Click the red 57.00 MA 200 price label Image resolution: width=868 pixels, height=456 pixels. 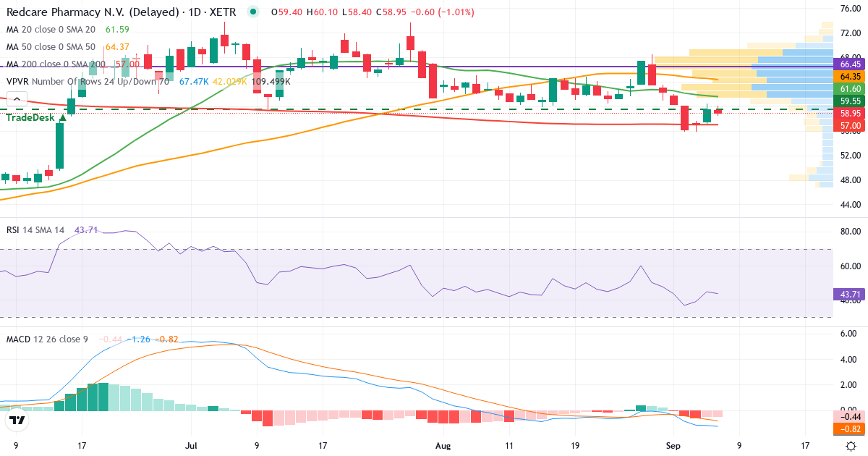coord(849,125)
